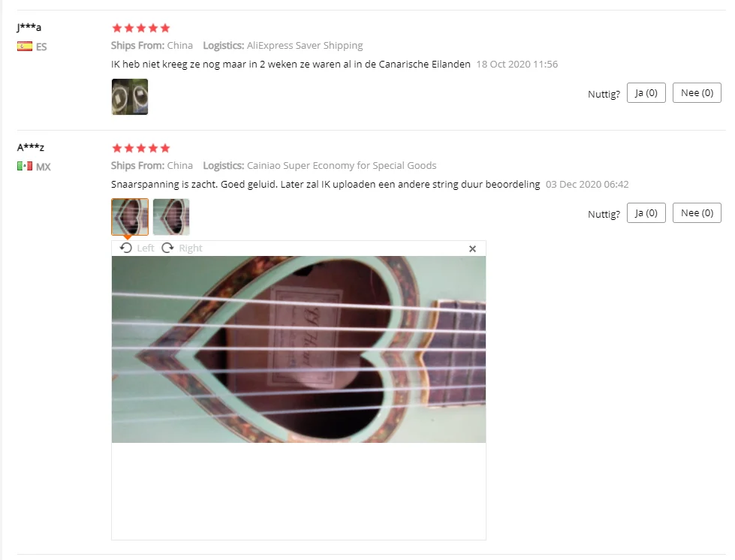
Task: Click reviewer name J***a
Action: point(29,27)
